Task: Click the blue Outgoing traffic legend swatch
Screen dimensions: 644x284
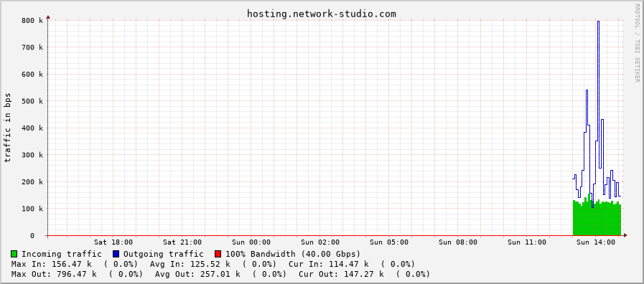Action: (x=116, y=254)
